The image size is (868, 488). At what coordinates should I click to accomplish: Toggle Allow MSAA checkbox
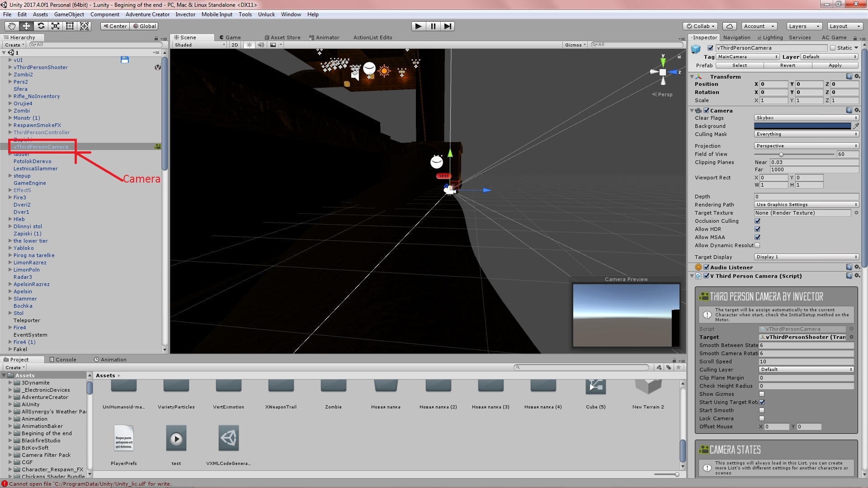(x=757, y=237)
